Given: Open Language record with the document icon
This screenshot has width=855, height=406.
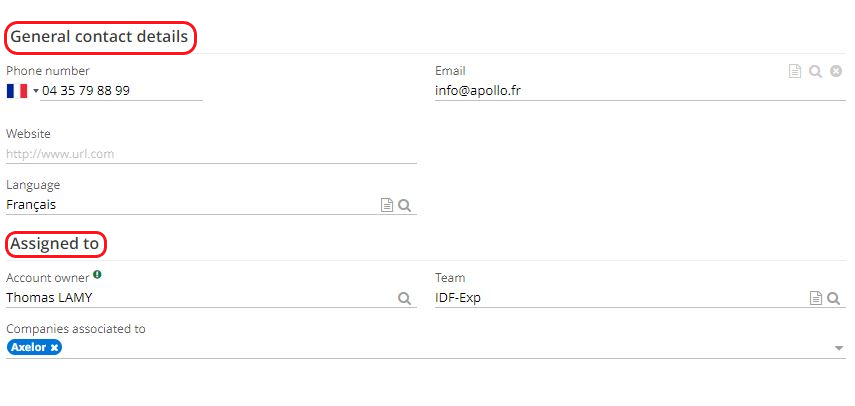Looking at the screenshot, I should pos(386,205).
